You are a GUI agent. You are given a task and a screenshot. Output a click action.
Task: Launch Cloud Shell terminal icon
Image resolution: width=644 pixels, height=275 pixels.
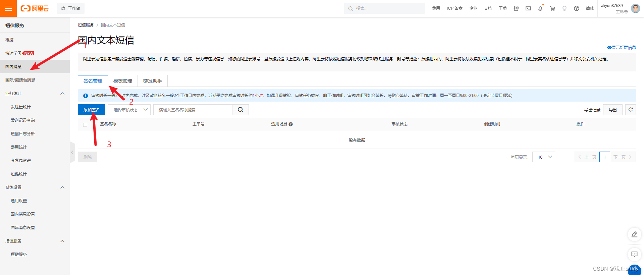point(528,8)
